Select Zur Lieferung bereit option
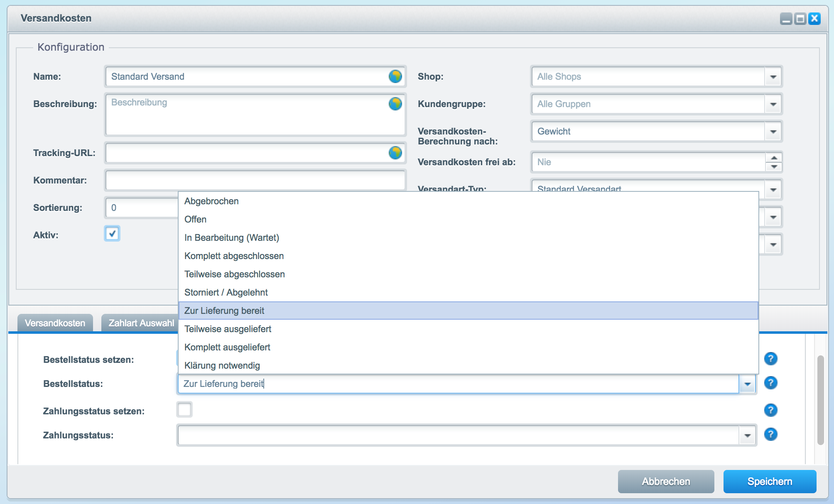This screenshot has height=504, width=834. click(x=468, y=311)
